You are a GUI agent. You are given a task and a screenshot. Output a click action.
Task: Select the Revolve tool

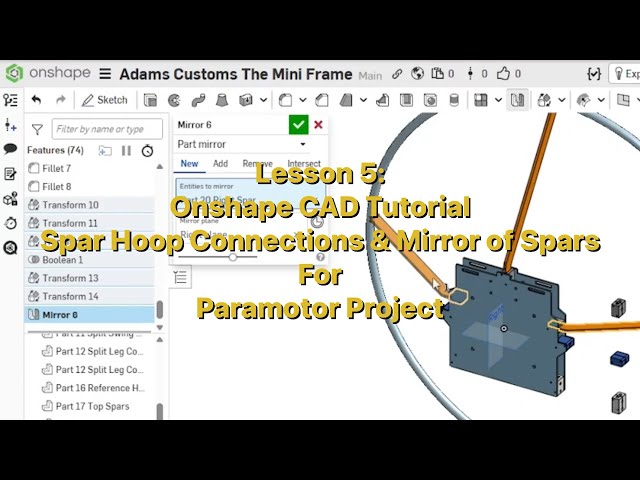click(x=174, y=100)
